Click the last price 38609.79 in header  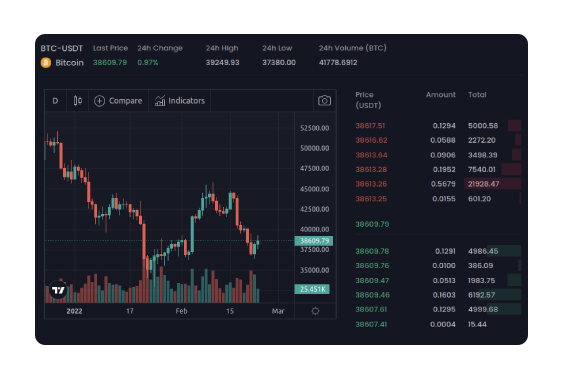tap(110, 63)
